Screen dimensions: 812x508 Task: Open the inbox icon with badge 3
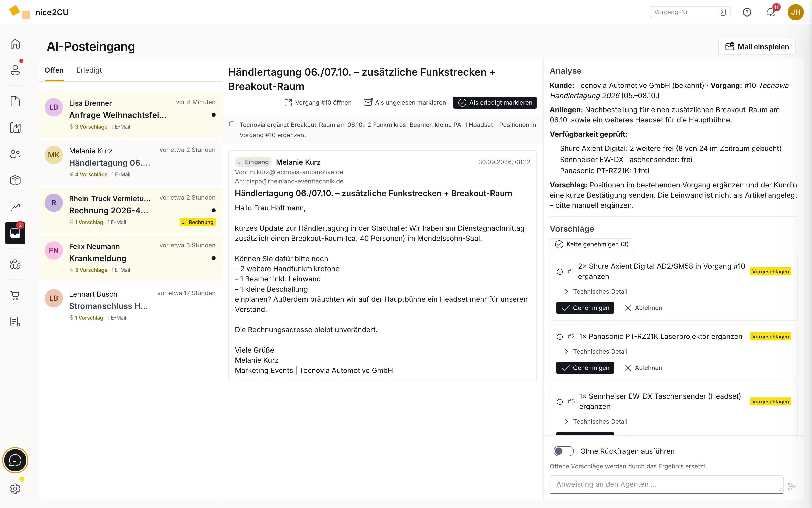tap(15, 233)
